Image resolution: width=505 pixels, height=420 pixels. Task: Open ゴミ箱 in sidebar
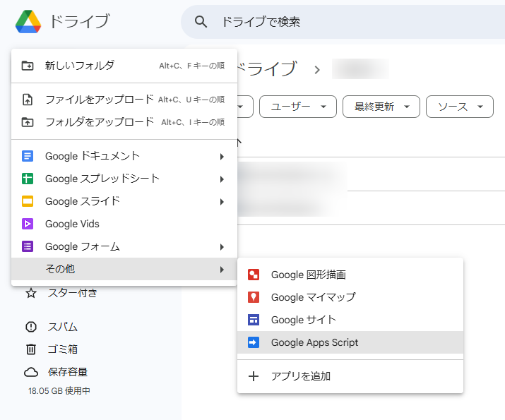pos(62,349)
